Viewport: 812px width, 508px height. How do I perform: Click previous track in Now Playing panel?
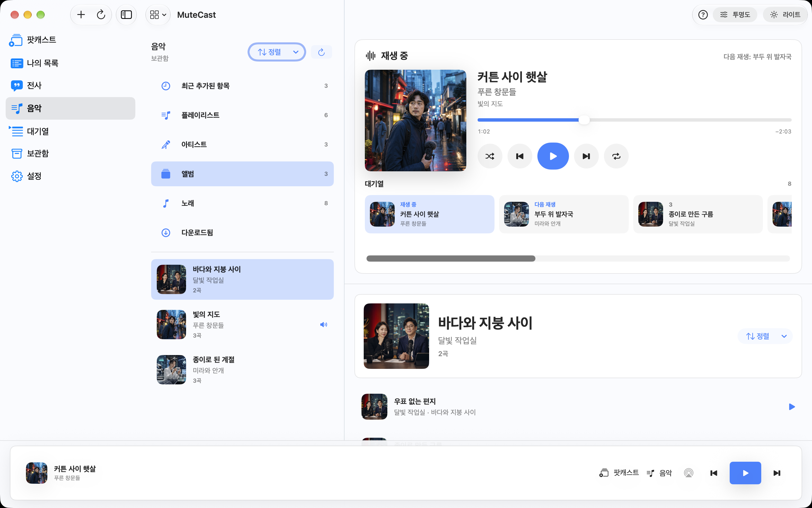[520, 156]
